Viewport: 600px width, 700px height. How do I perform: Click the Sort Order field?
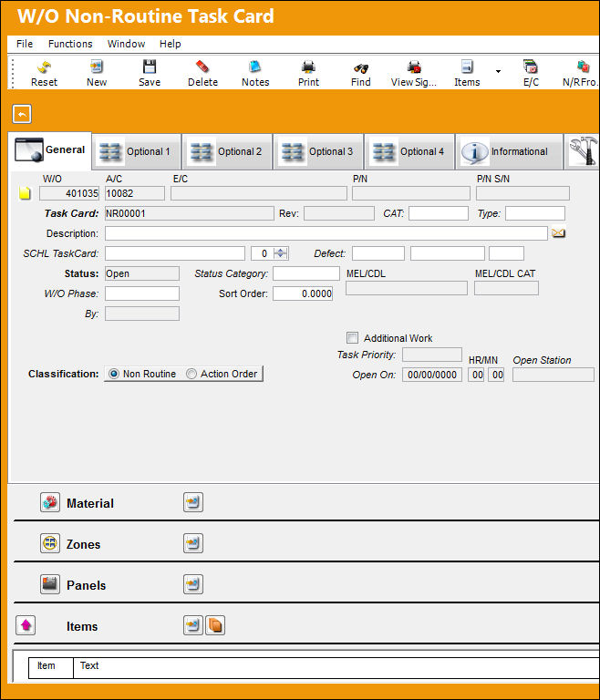[303, 293]
